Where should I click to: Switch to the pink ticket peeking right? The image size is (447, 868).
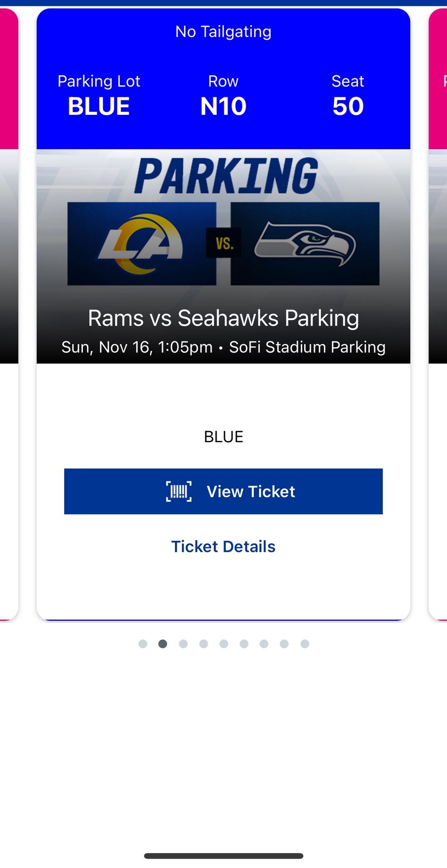438,90
